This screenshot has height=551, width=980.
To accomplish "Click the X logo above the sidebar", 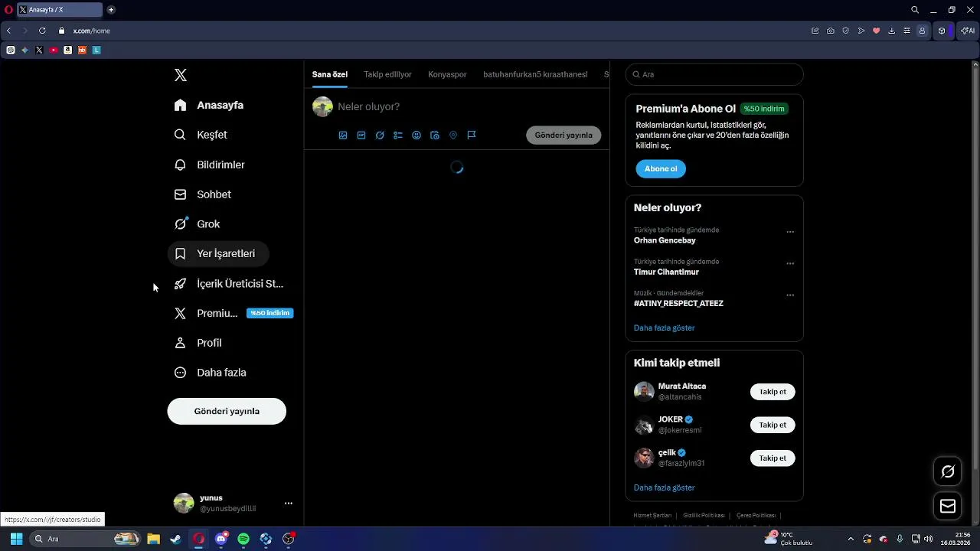I will 181,75.
